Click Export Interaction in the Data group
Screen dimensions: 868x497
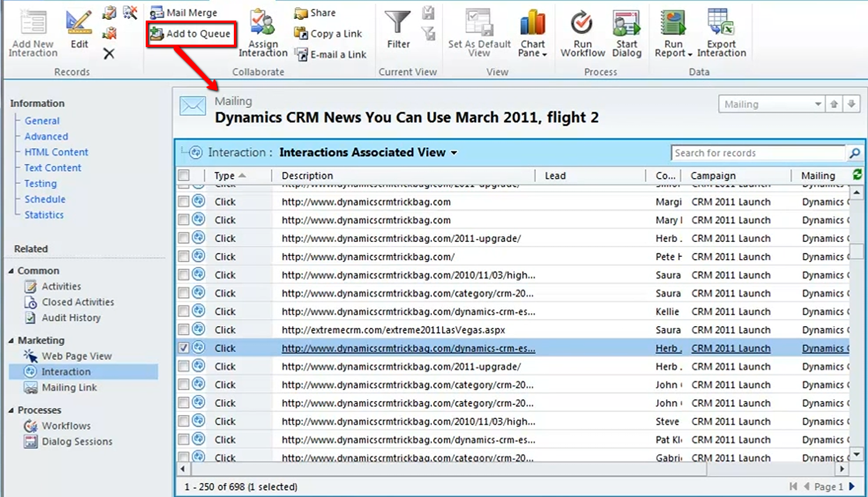click(721, 33)
